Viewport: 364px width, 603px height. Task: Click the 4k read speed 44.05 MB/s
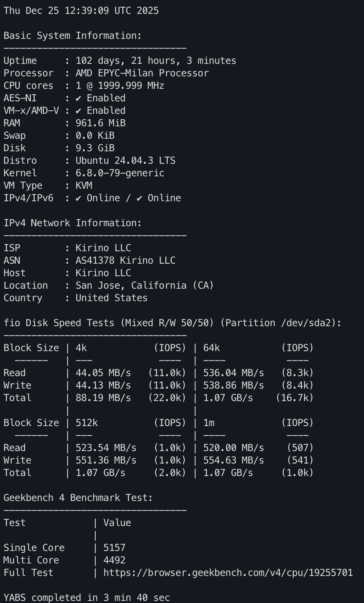click(x=103, y=373)
